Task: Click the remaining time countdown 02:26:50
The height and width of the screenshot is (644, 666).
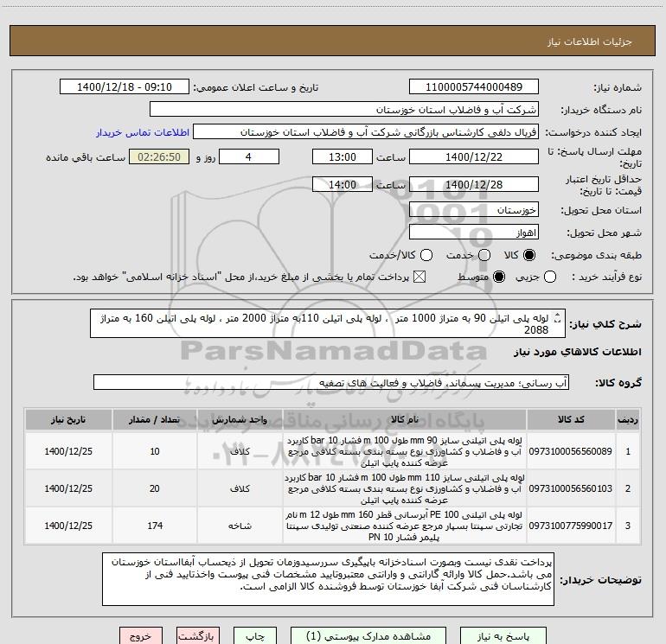Action: [159, 156]
